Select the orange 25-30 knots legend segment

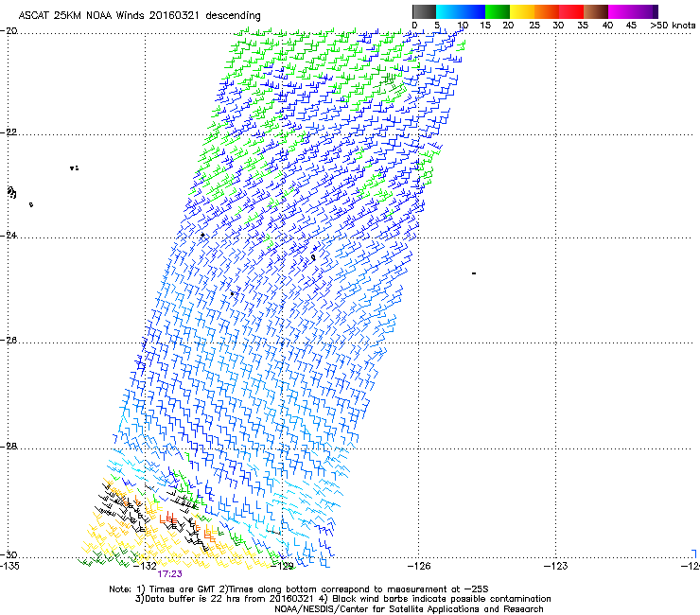(x=547, y=11)
